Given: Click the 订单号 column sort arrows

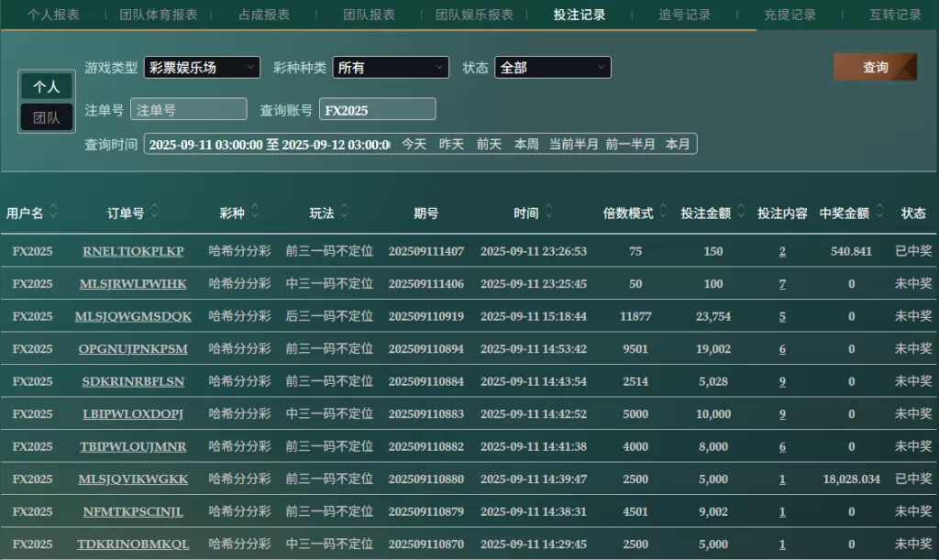Looking at the screenshot, I should click(x=154, y=213).
